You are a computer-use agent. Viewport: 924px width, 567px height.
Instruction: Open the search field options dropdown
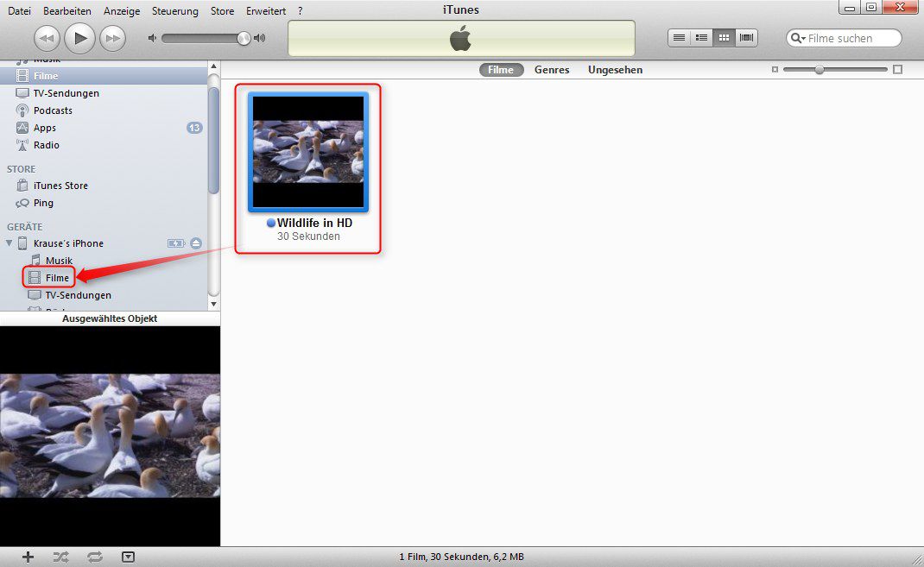(799, 39)
